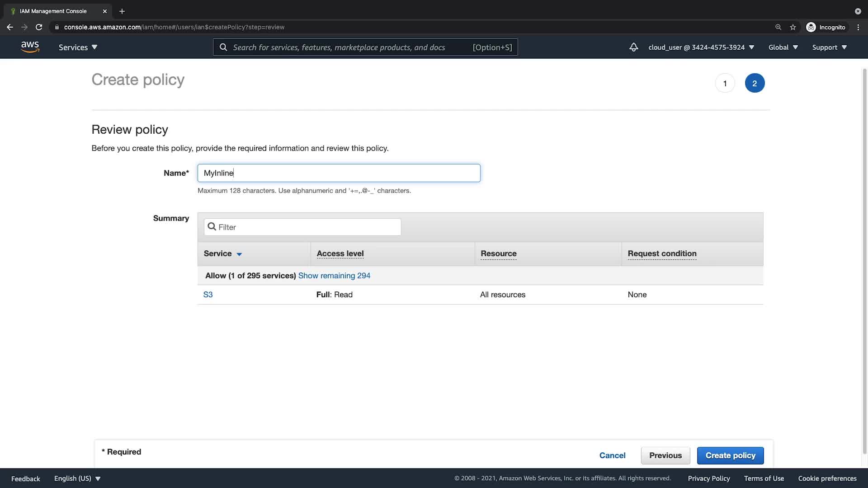
Task: Bookmark page with the star icon
Action: (x=793, y=27)
